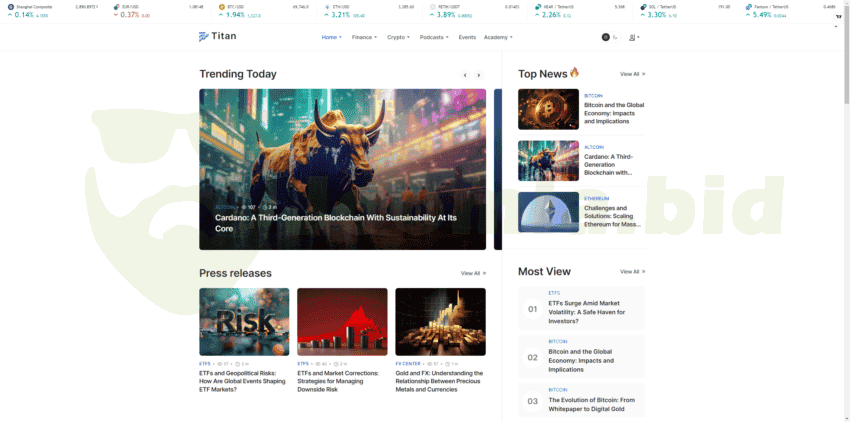Open the Cardano featured trending article title
The width and height of the screenshot is (850, 422).
(336, 223)
